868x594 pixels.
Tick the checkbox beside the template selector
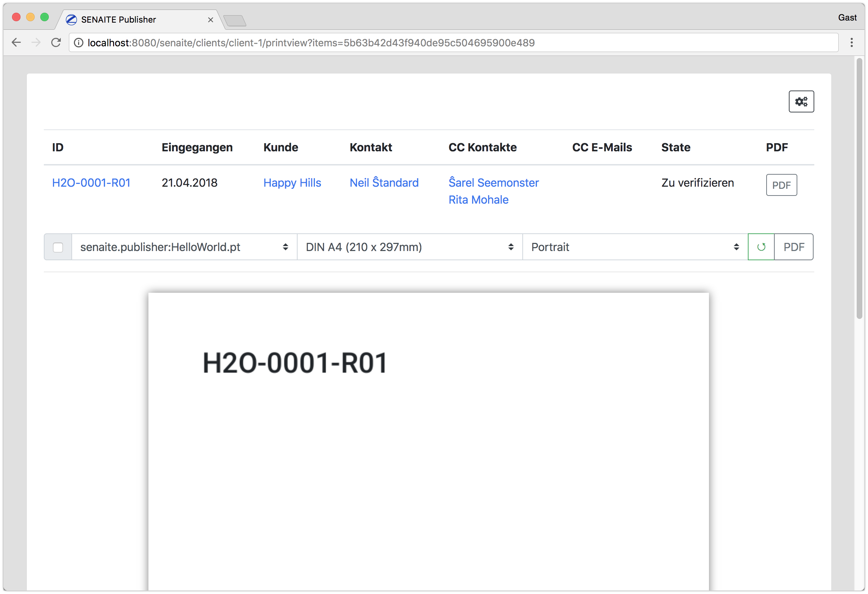point(58,247)
